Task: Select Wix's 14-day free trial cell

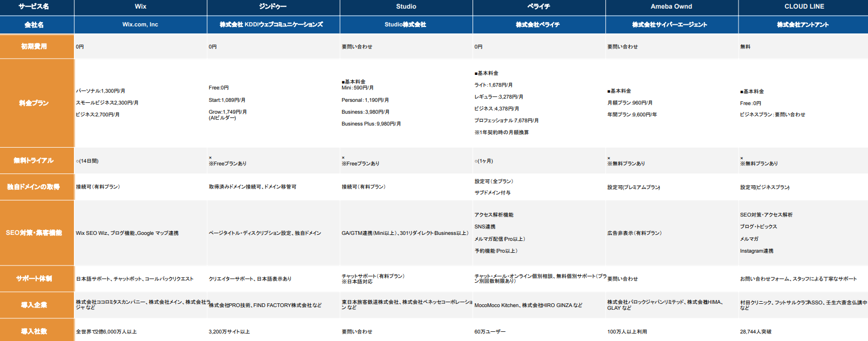Action: [87, 161]
